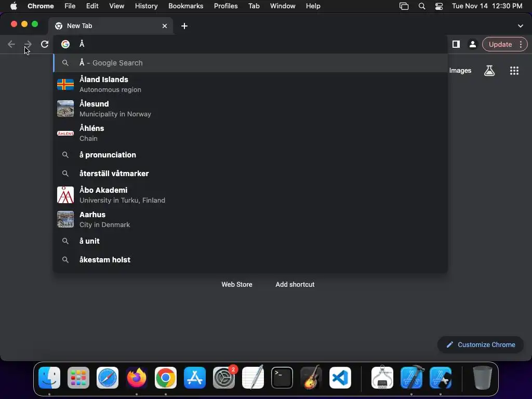Open Spotlight search in menu bar
The image size is (532, 399).
tap(422, 6)
